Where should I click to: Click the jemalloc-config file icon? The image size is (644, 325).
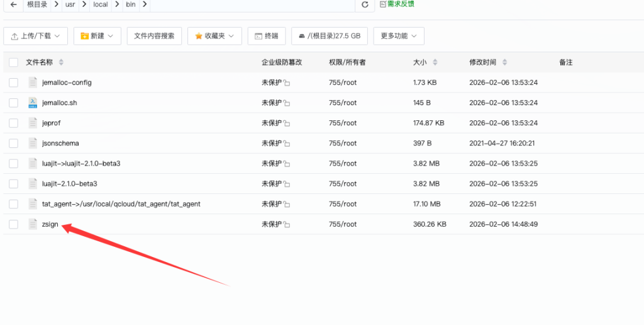pos(33,83)
